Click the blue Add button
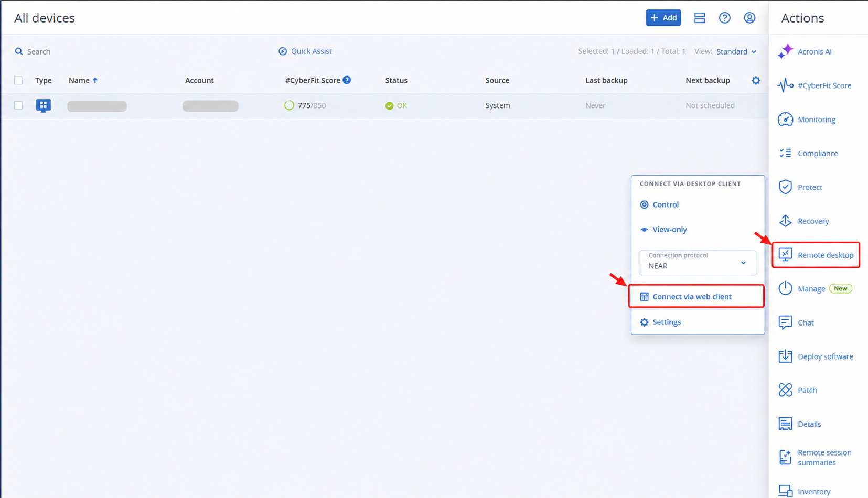 [663, 18]
